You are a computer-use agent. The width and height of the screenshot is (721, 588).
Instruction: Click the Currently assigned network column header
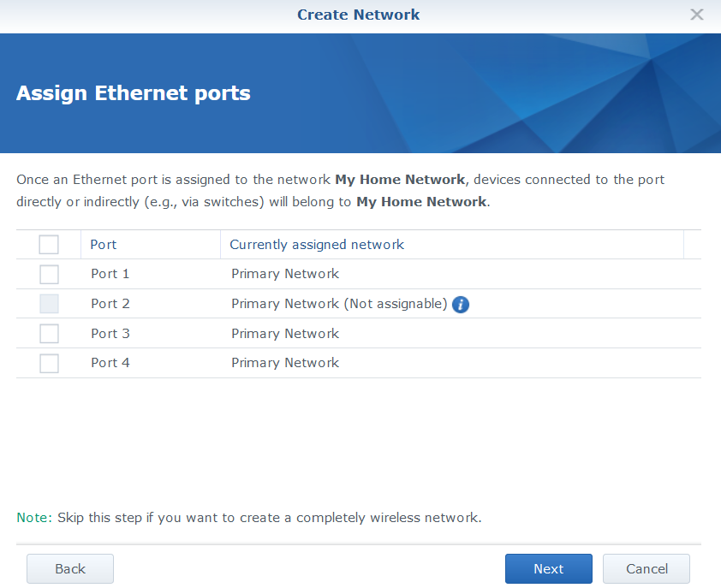tap(316, 244)
